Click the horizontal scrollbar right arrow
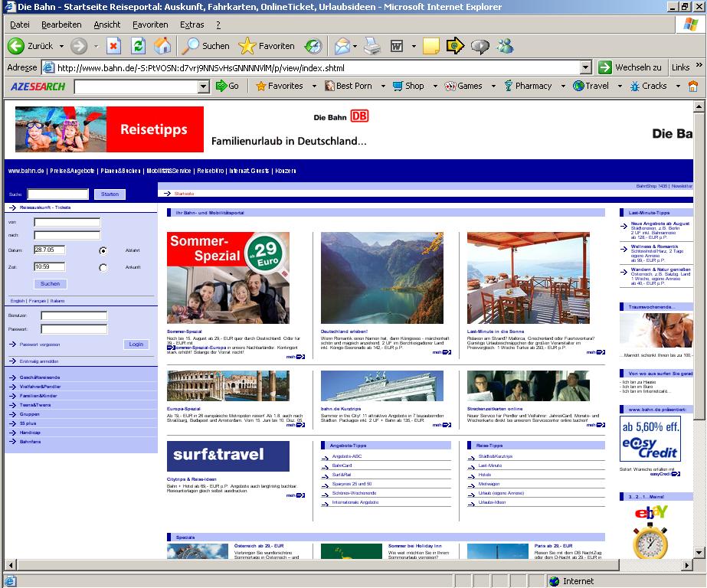 [x=687, y=564]
